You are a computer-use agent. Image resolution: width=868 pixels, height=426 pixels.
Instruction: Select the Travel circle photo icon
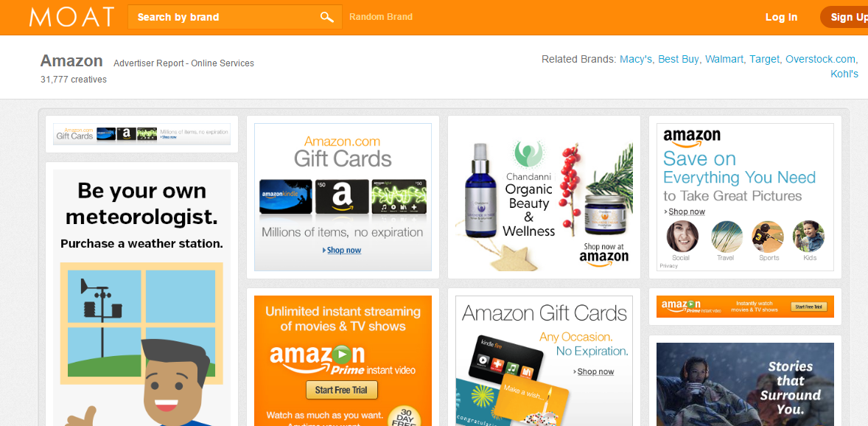click(x=727, y=237)
